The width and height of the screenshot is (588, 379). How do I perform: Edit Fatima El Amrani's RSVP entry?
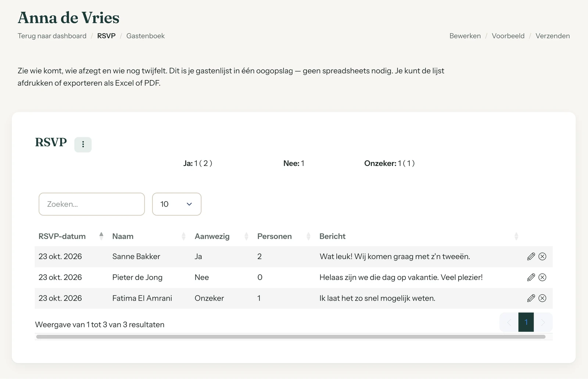(x=531, y=298)
